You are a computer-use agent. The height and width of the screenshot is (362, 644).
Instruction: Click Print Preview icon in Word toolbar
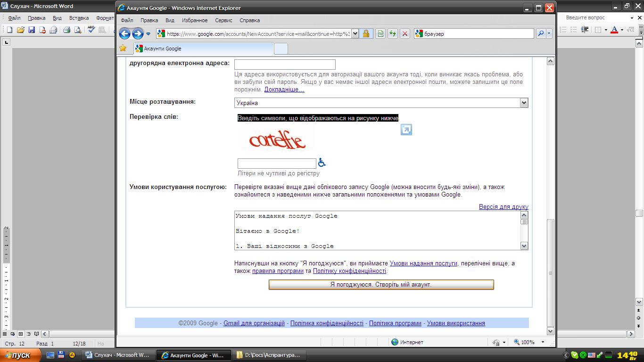(77, 30)
